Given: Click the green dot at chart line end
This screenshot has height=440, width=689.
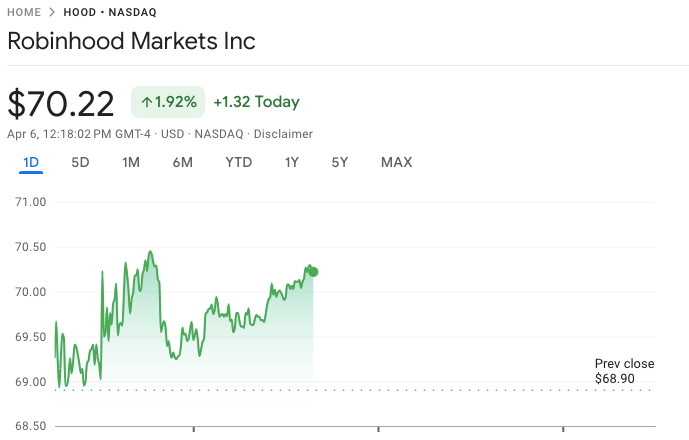Looking at the screenshot, I should click(x=314, y=272).
